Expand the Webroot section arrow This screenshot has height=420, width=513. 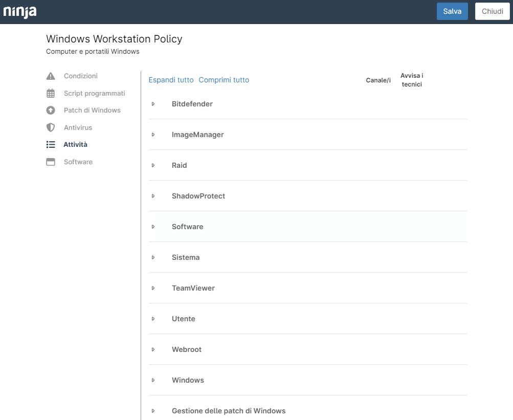point(153,349)
